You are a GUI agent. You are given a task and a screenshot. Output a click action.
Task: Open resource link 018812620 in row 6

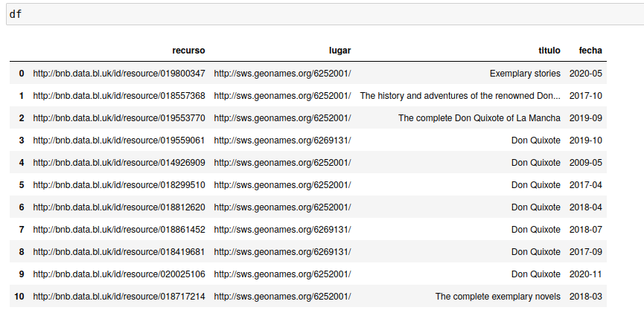pos(119,207)
